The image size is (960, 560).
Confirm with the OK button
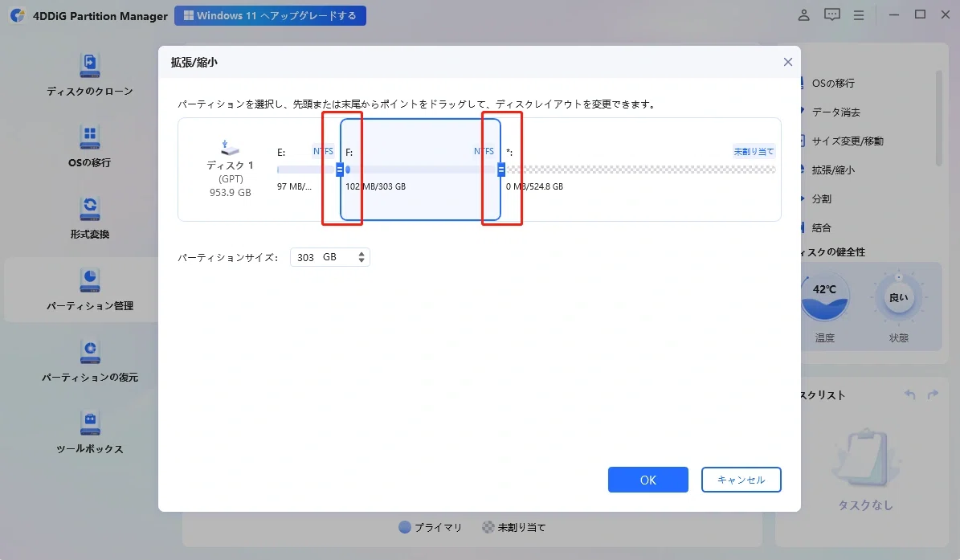click(x=647, y=480)
